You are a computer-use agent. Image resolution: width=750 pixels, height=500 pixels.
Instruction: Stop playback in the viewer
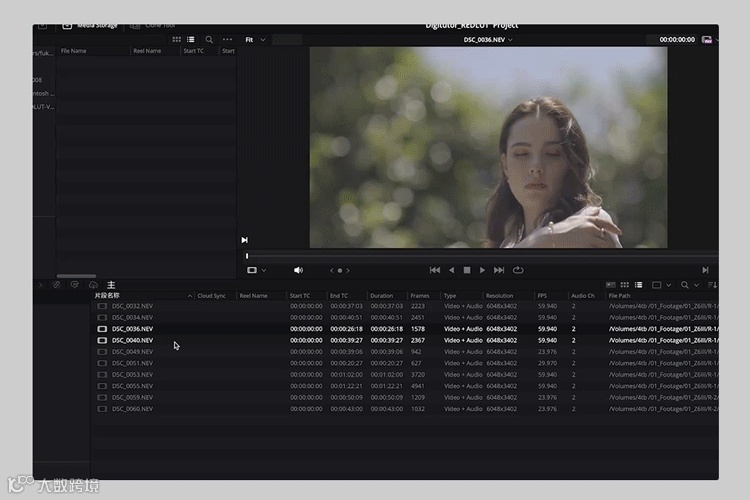(x=467, y=270)
